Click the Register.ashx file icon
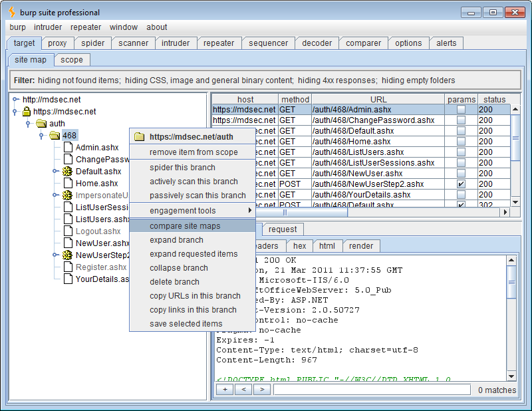 (x=68, y=267)
